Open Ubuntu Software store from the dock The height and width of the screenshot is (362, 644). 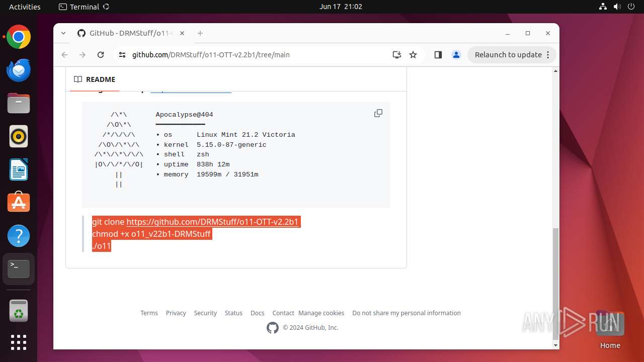tap(19, 203)
